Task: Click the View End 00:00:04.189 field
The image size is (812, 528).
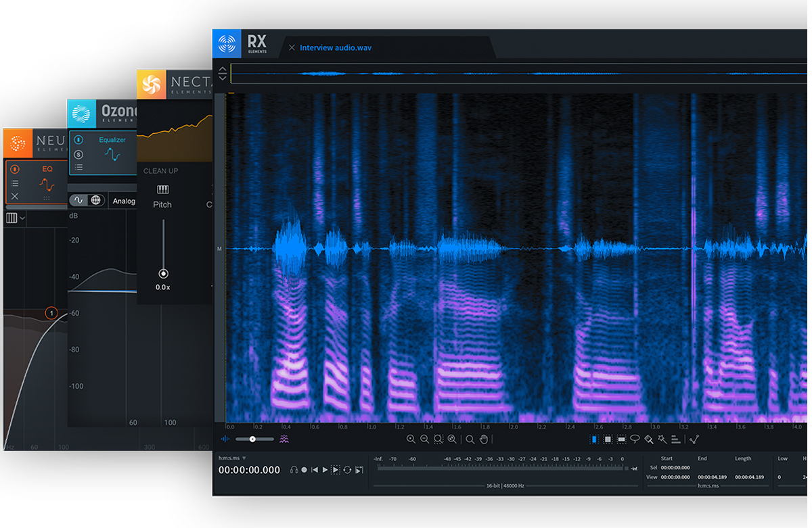Action: pos(712,477)
